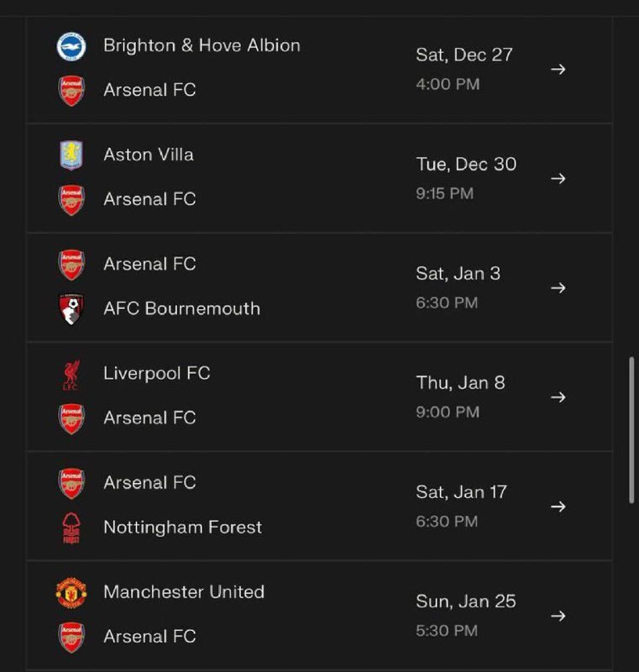Open Liverpool fixture details arrow
The height and width of the screenshot is (672, 639).
pos(558,396)
